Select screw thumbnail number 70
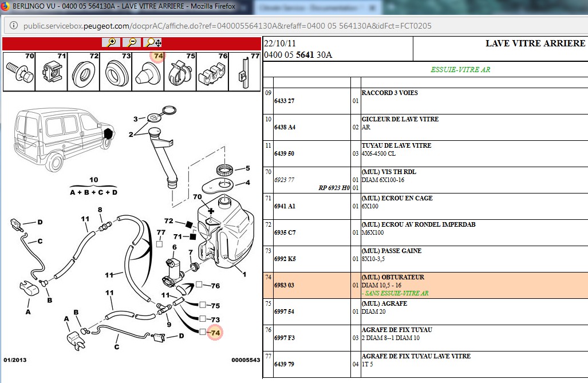The height and width of the screenshot is (383, 588). coord(19,72)
